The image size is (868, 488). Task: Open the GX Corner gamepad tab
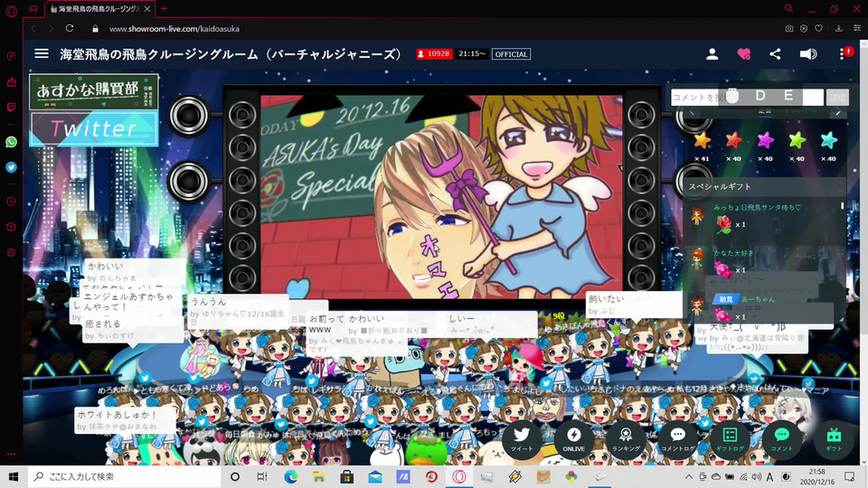coord(33,9)
